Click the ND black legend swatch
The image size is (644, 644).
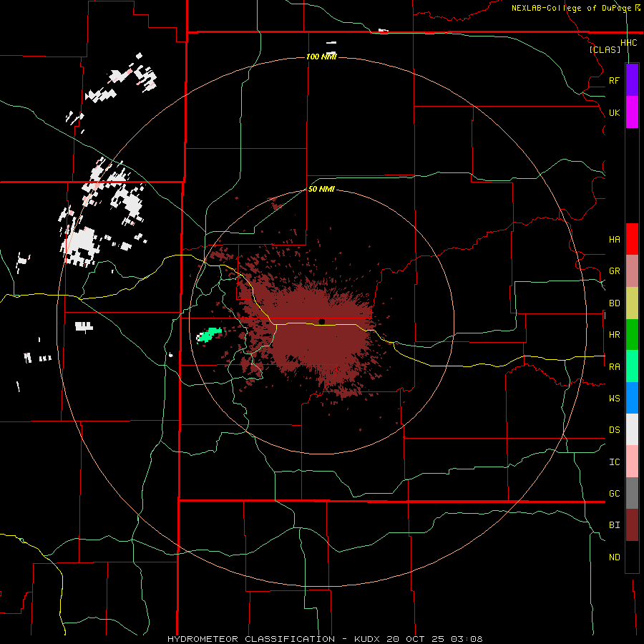pyautogui.click(x=632, y=557)
